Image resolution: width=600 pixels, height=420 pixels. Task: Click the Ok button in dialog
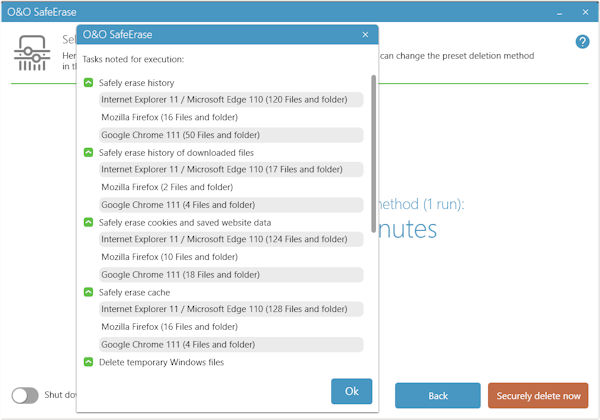coord(351,391)
